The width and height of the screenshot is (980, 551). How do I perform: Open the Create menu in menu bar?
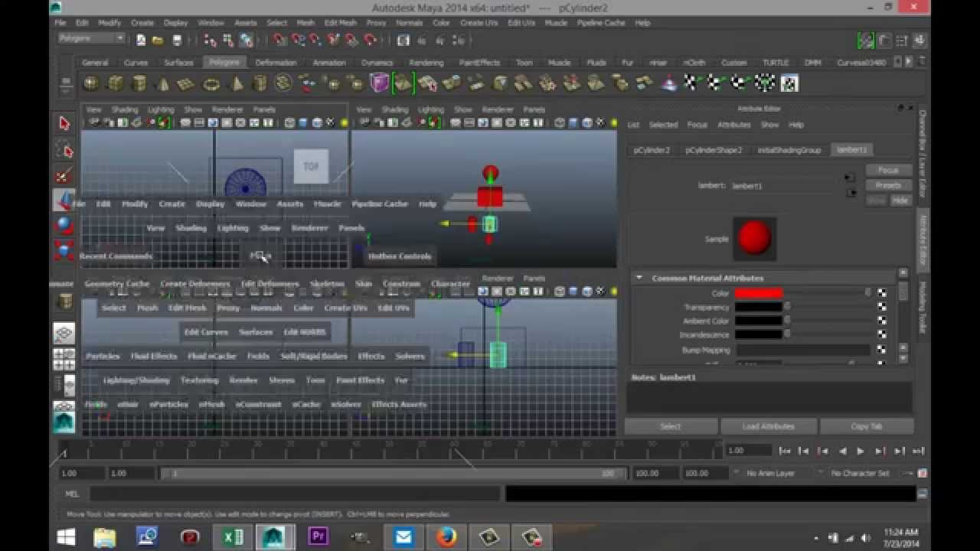pyautogui.click(x=142, y=23)
